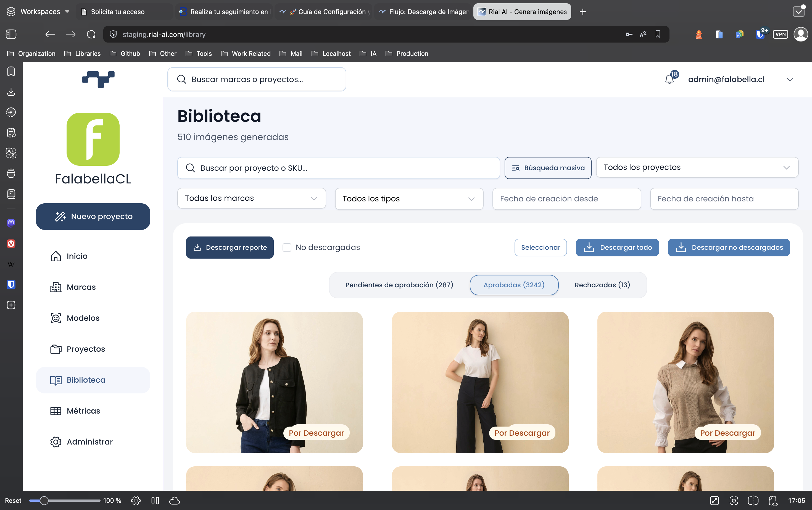Open the site info shield in address bar

[113, 34]
